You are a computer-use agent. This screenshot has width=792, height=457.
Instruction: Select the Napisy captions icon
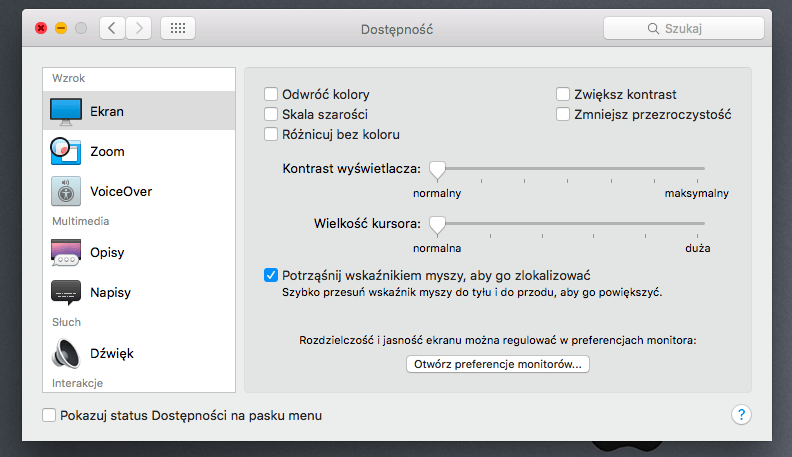click(66, 292)
